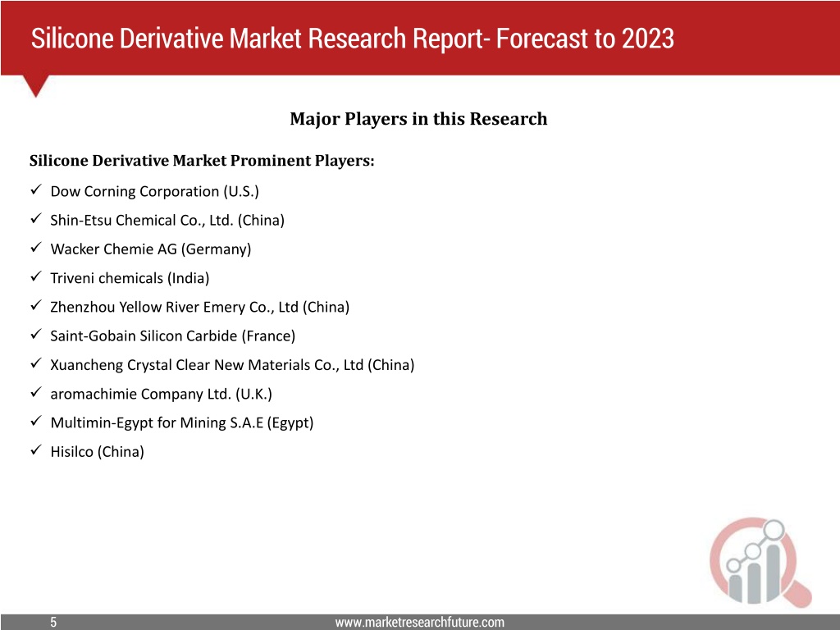Click 'aromachimie Company Ltd. (U.K.)' item
Viewport: 840px width, 630px height.
click(162, 394)
